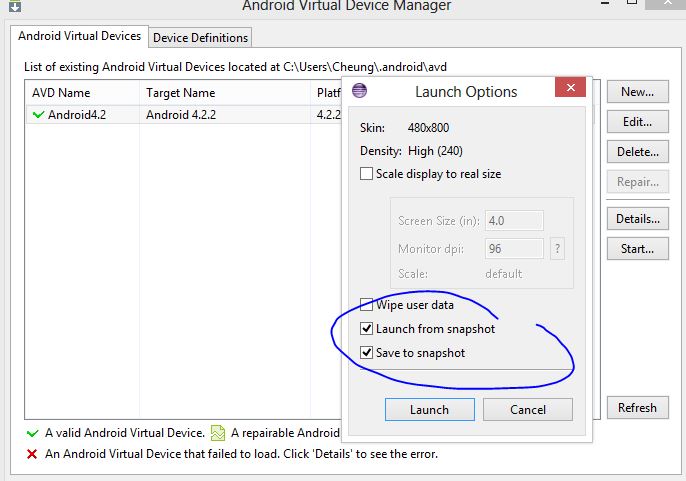Click the Monitor dpi input field
The image size is (686, 481).
point(514,249)
